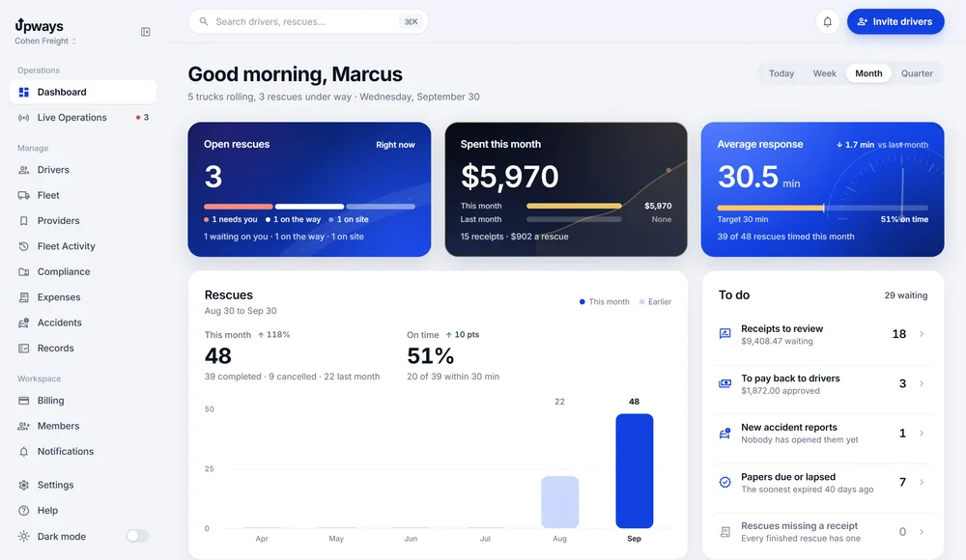966x560 pixels.
Task: Click the red needs-you progress segment
Action: (238, 207)
